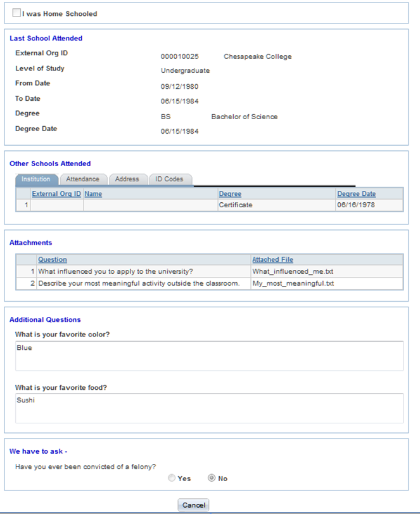The height and width of the screenshot is (514, 420).
Task: Click the favorite food text field
Action: (209, 408)
